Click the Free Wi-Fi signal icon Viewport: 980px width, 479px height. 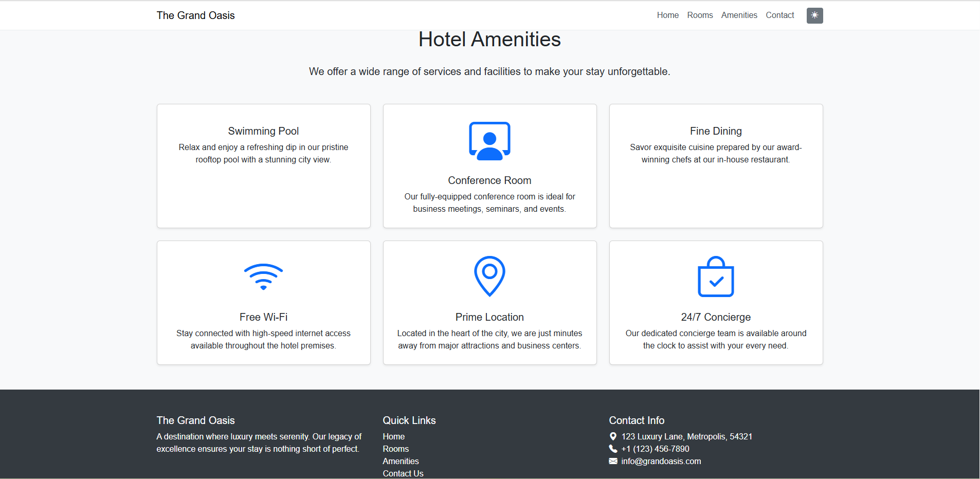coord(263,277)
